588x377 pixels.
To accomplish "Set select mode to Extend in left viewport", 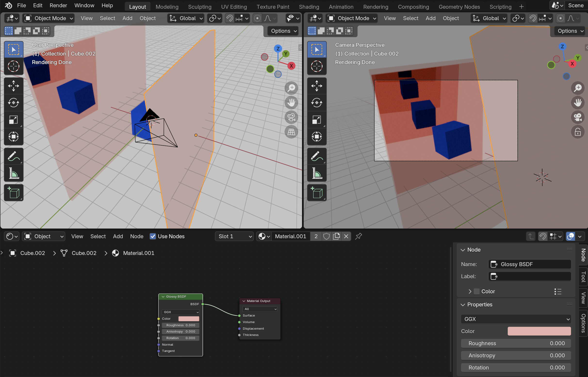I will coord(18,31).
